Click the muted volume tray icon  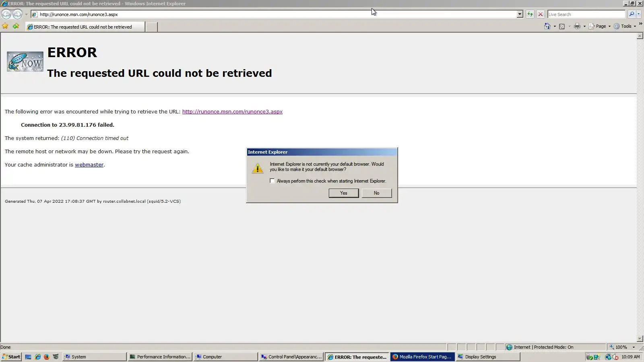click(x=615, y=357)
